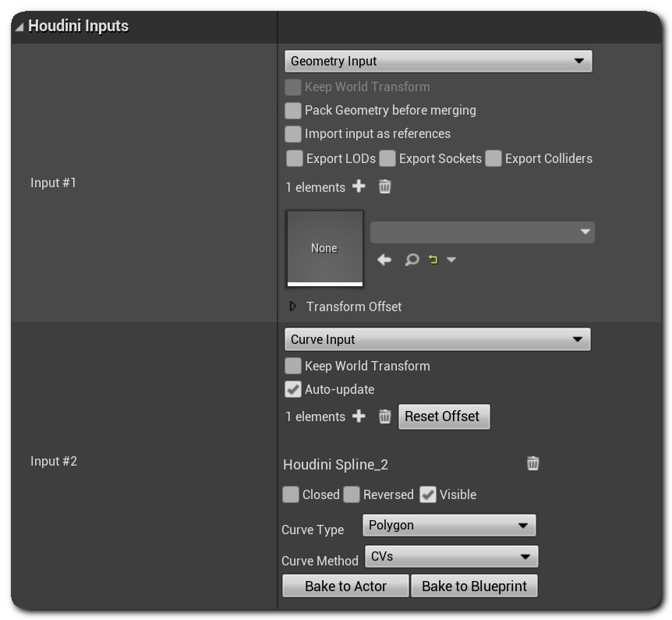Disable Auto-update checkbox
Viewport: 672px width, 620px height.
pyautogui.click(x=293, y=389)
